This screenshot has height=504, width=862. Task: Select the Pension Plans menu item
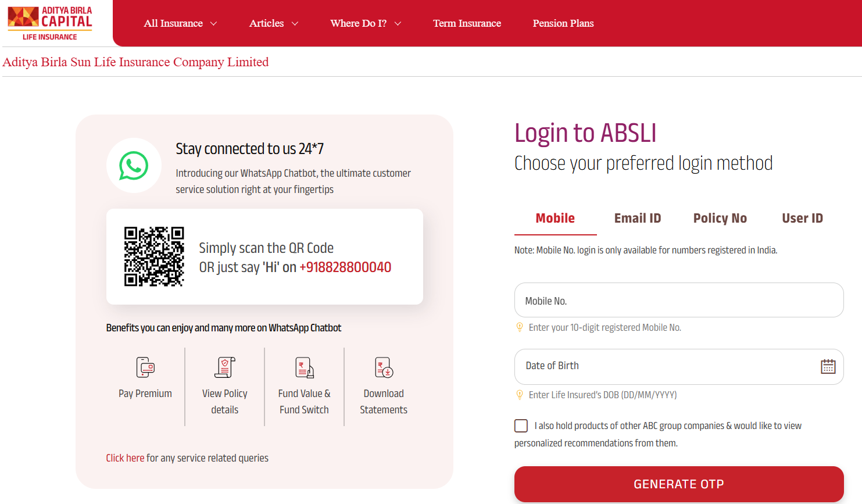coord(563,23)
